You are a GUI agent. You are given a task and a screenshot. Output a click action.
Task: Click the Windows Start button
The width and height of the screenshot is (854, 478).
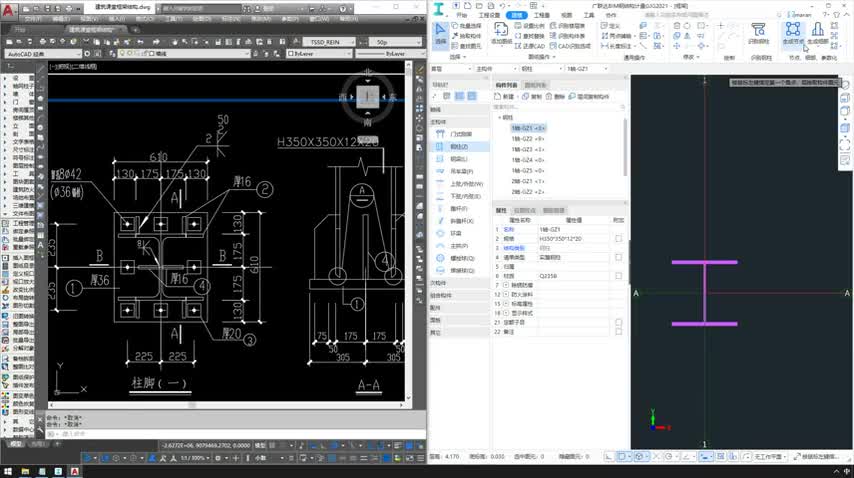coord(8,471)
